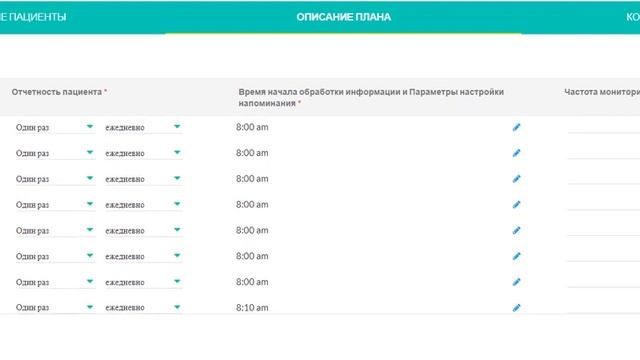Open sixth row 'ежедневно' dropdown

coord(143,256)
